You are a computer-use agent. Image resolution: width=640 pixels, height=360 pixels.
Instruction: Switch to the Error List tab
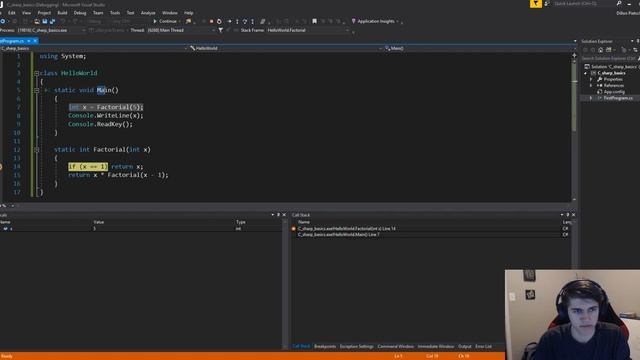coord(483,347)
